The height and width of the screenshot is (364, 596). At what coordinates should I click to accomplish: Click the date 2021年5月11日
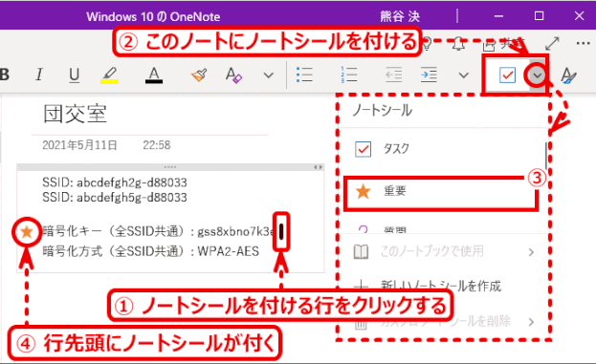coord(79,145)
